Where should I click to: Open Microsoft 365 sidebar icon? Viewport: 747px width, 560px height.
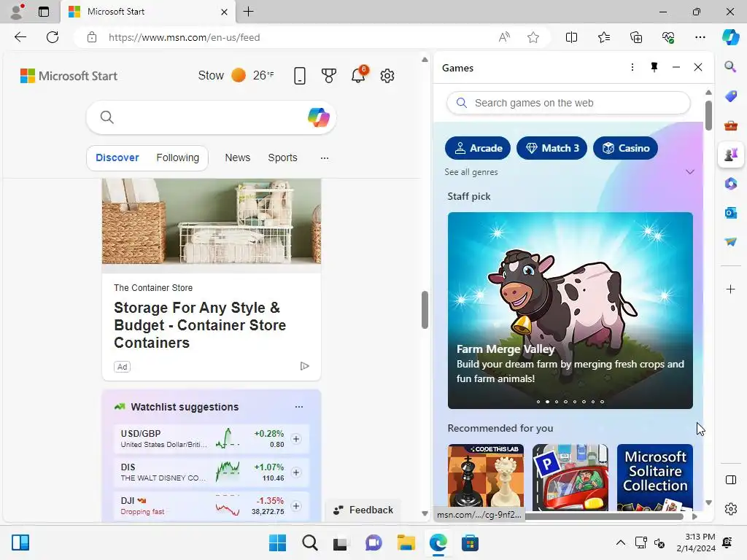[x=730, y=184]
